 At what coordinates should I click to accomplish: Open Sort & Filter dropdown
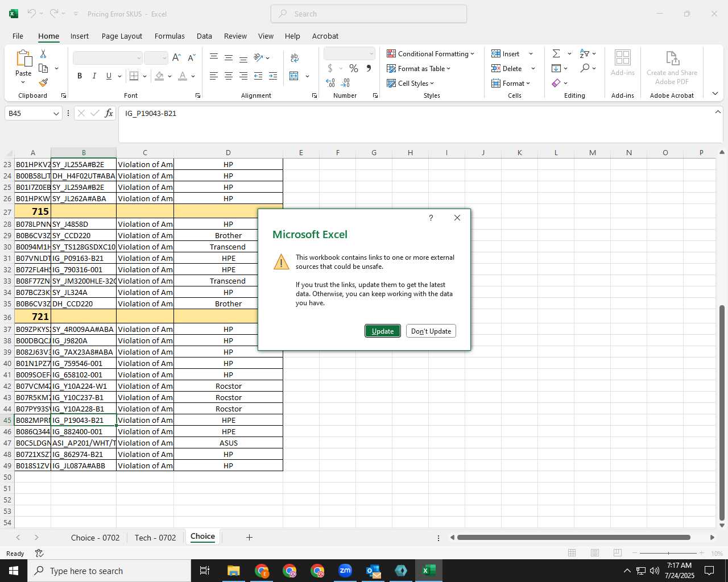[588, 53]
